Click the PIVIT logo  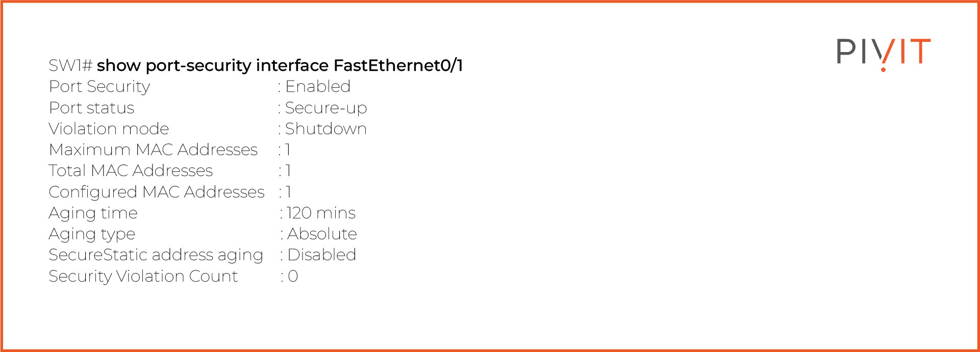[883, 53]
